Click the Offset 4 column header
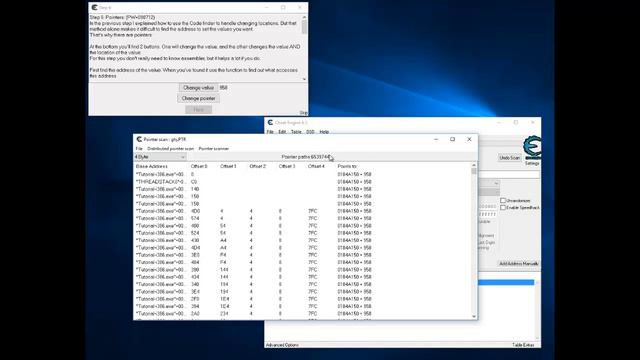The height and width of the screenshot is (360, 640). (316, 166)
